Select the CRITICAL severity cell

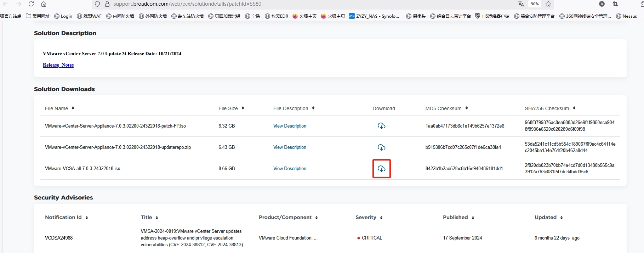pos(370,238)
